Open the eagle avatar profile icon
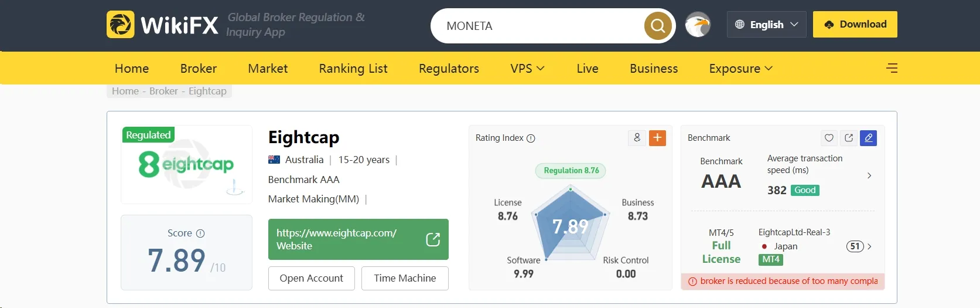The width and height of the screenshot is (980, 308). coord(698,25)
